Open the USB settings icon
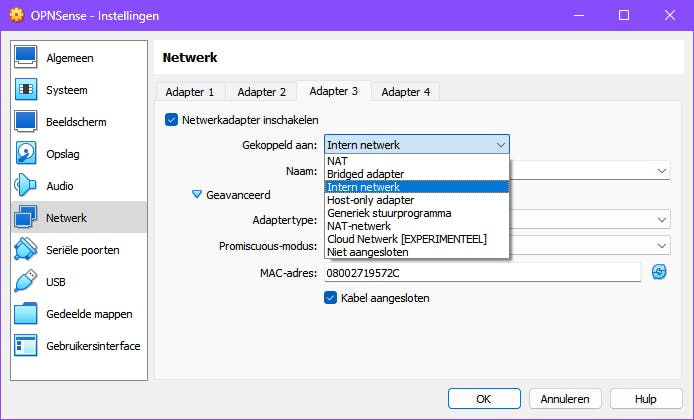Screen dimensions: 694x420 click(x=27, y=282)
